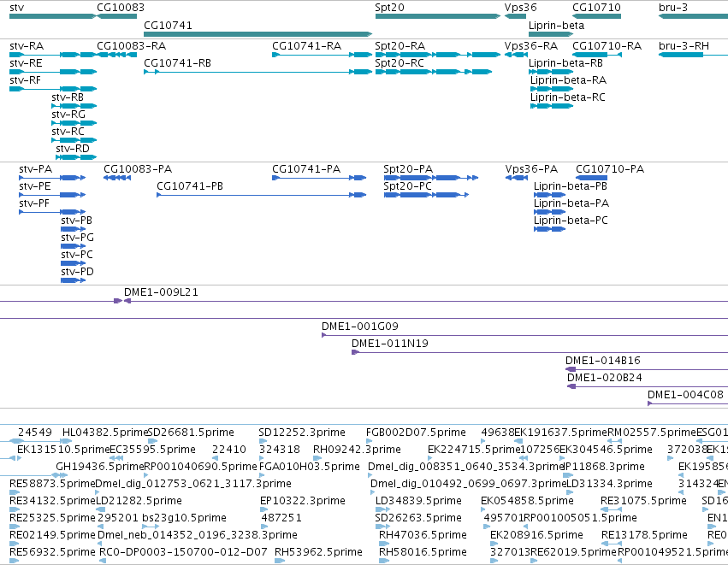The image size is (728, 565).
Task: Click transcript stv-RG
Action: click(x=74, y=123)
